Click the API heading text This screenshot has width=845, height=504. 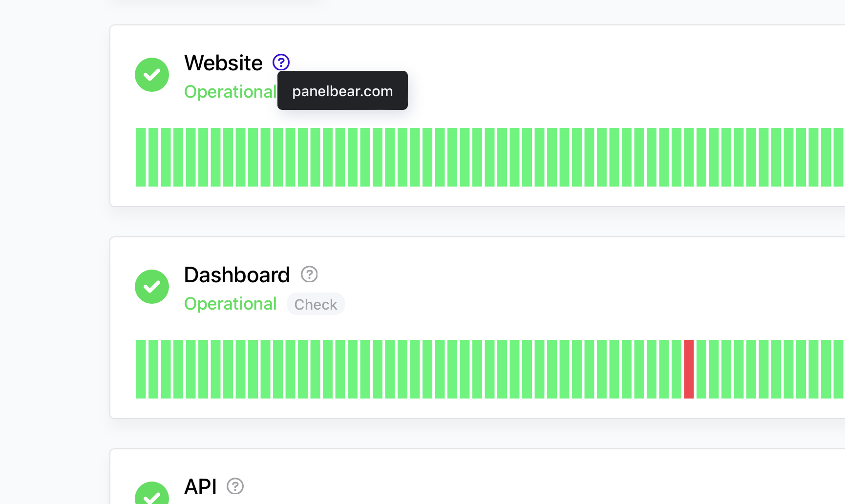200,487
